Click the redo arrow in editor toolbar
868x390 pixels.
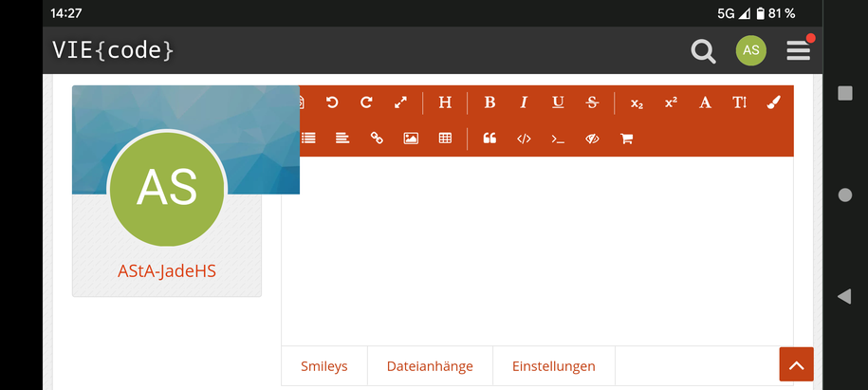coord(366,102)
